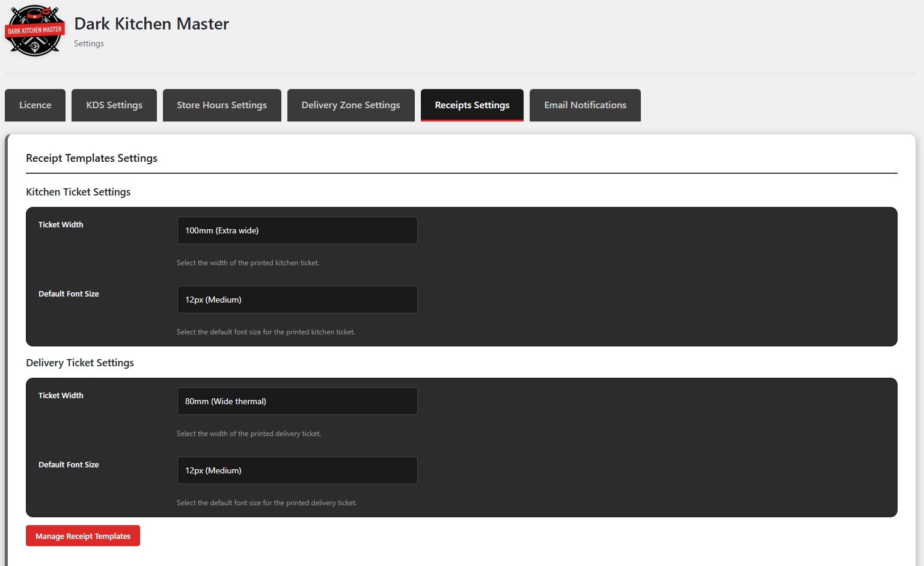The height and width of the screenshot is (566, 924).
Task: Open the Email Notifications tab
Action: coord(585,105)
